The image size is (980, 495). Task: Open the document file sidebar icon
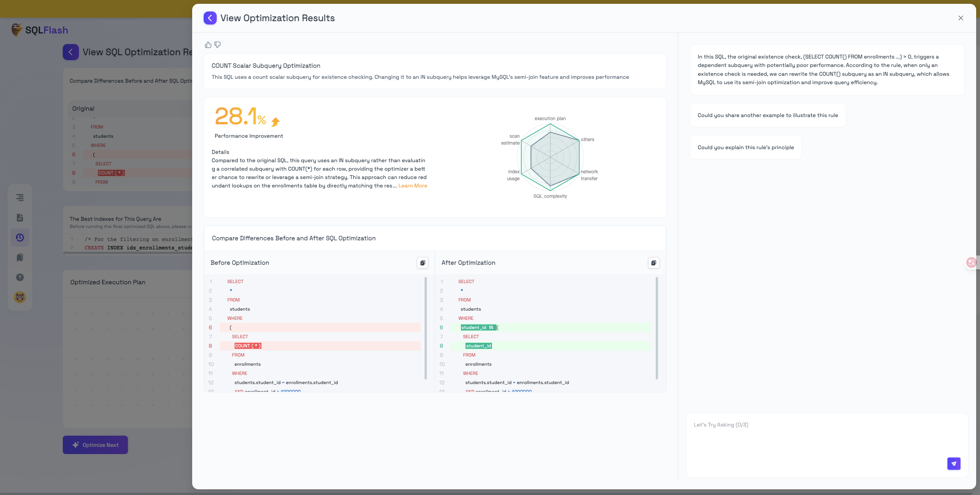pos(20,218)
